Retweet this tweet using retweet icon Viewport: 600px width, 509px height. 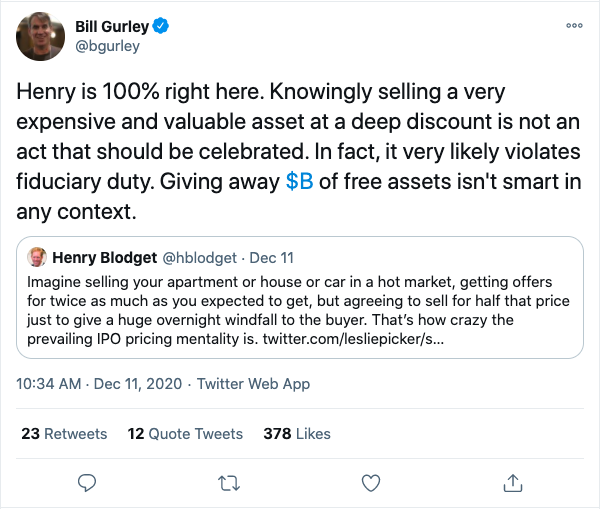click(229, 482)
